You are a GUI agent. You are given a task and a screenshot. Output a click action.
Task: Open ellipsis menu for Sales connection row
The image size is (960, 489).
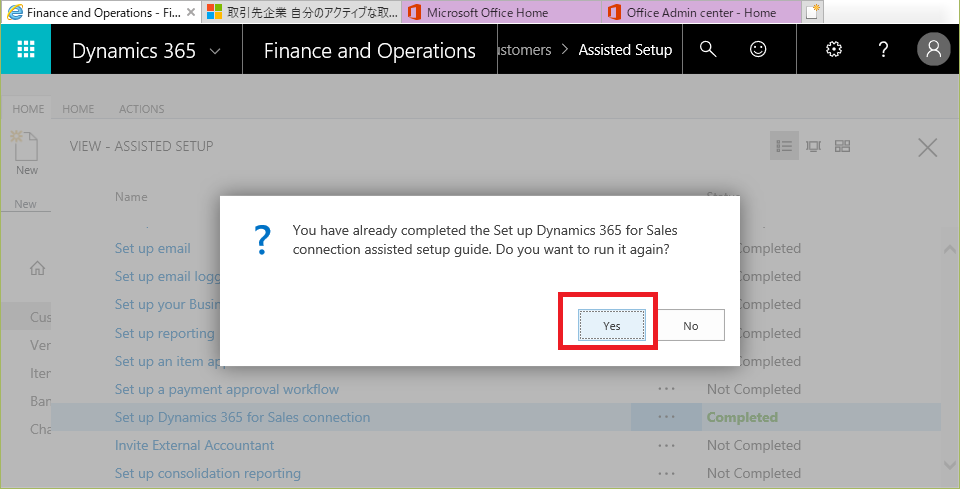[x=666, y=417]
